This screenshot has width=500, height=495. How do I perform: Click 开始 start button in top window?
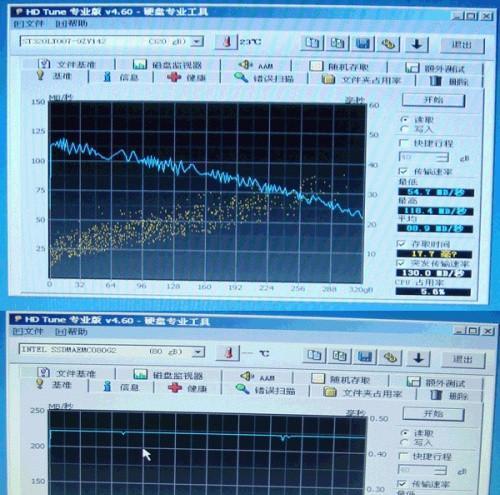(434, 100)
